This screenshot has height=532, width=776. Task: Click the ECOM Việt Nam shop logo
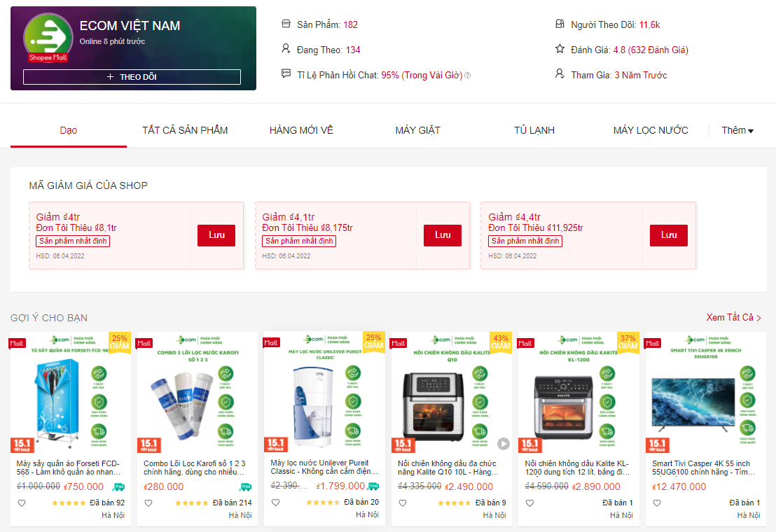pyautogui.click(x=48, y=37)
